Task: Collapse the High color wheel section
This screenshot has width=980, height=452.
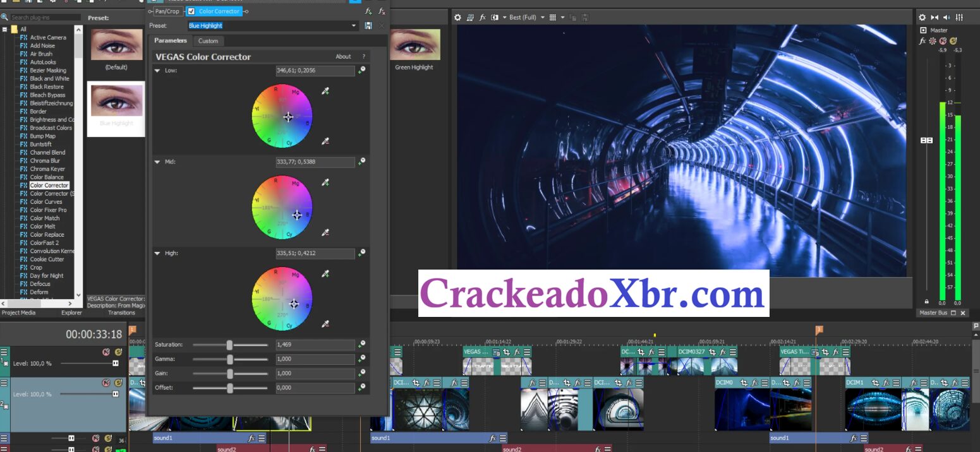Action: coord(157,254)
